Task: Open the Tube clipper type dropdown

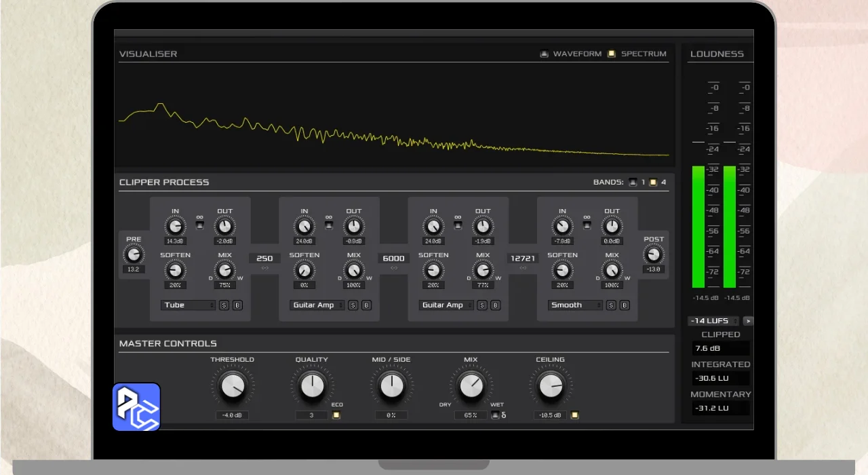Action: point(188,305)
